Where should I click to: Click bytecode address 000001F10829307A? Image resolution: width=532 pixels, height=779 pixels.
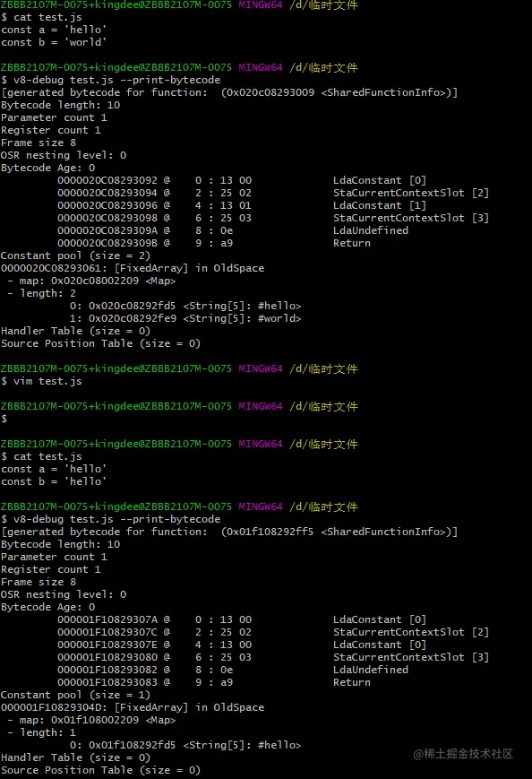click(107, 619)
